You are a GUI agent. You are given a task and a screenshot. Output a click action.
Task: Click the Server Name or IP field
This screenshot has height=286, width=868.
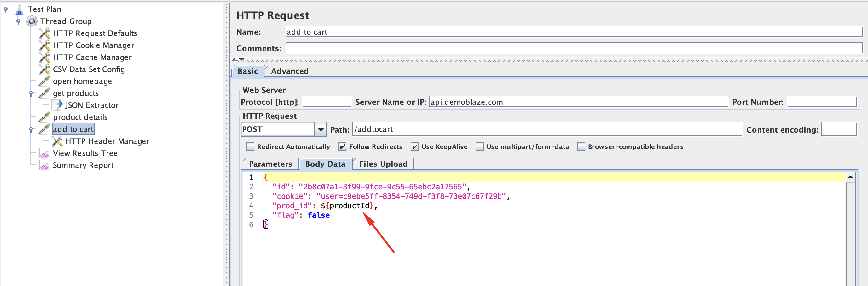(578, 102)
